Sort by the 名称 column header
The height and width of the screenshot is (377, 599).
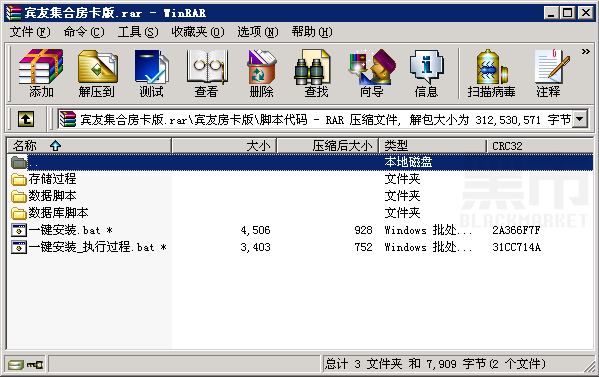pyautogui.click(x=89, y=146)
